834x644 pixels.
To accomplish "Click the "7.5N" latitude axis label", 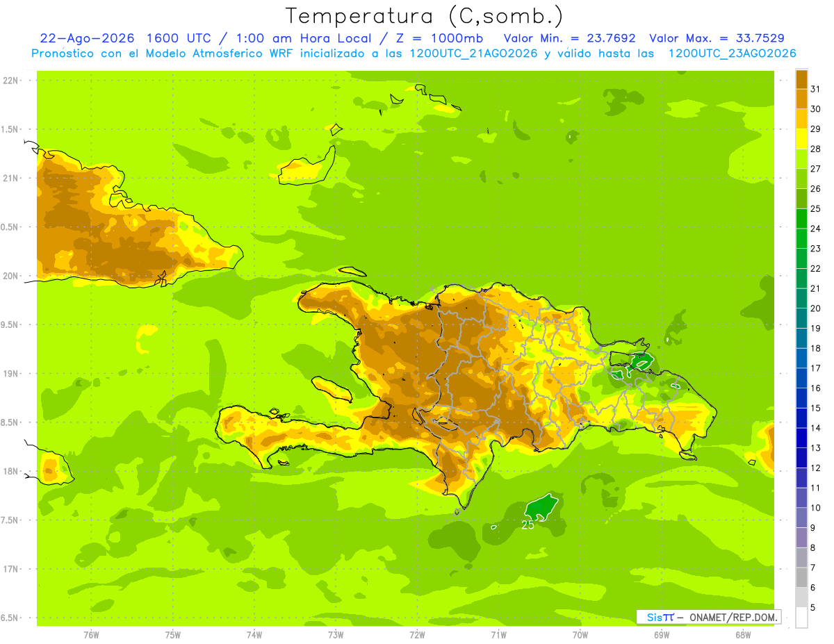I will (x=10, y=520).
